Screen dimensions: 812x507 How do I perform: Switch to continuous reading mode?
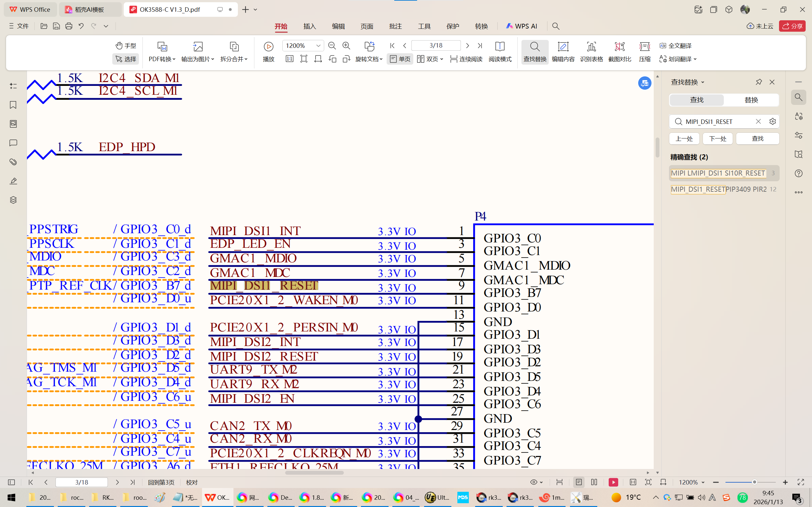(x=466, y=59)
